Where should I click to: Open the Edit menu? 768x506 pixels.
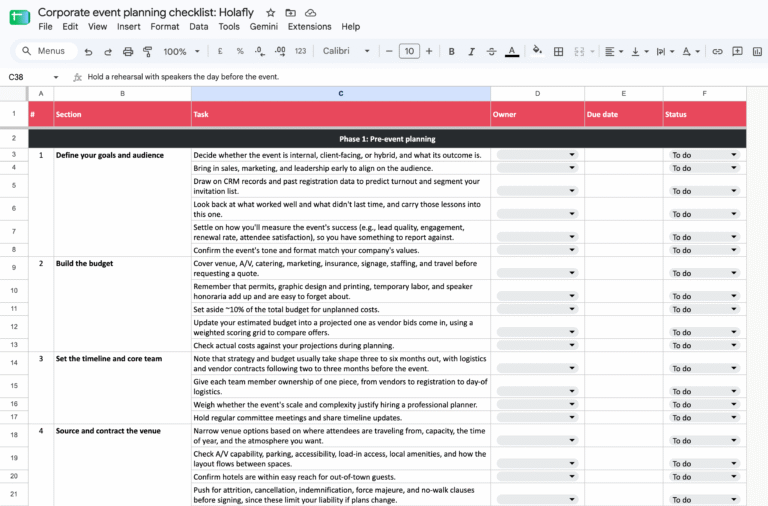pos(70,26)
